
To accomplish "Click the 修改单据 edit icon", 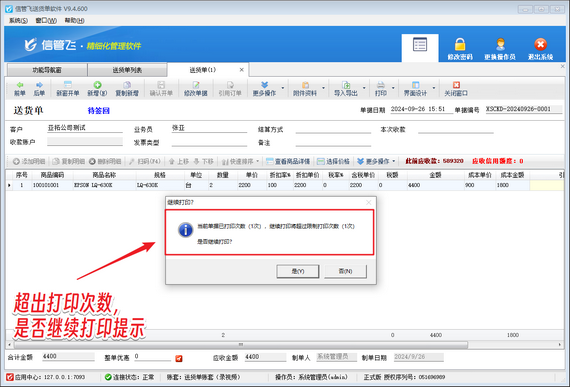I will (196, 85).
